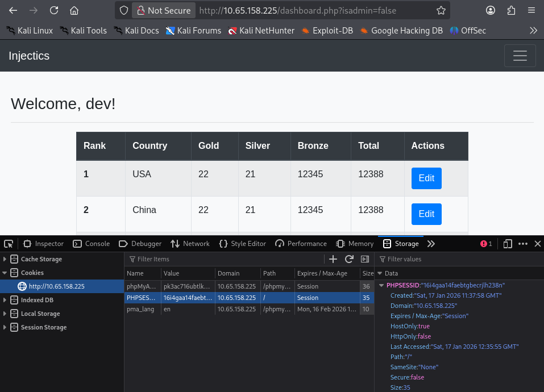Viewport: 544px width, 392px height.
Task: Collapse the PHPSESSID data entry
Action: [381, 285]
